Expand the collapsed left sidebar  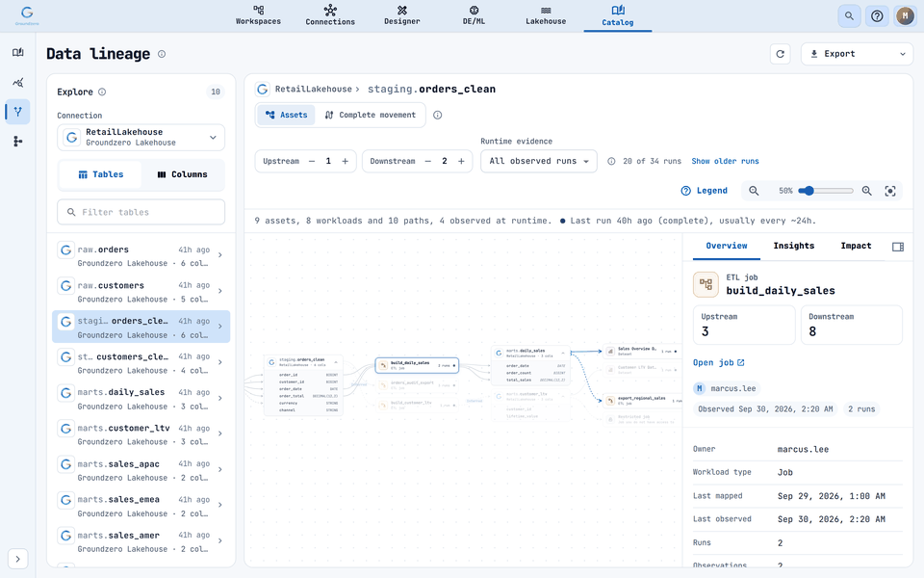coord(17,559)
